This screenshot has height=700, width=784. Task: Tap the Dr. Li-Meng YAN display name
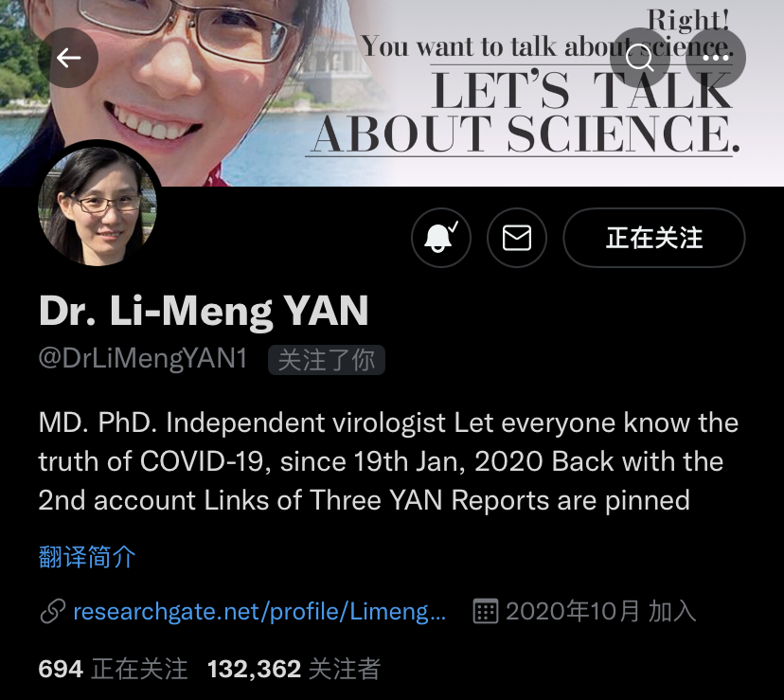coord(204,312)
